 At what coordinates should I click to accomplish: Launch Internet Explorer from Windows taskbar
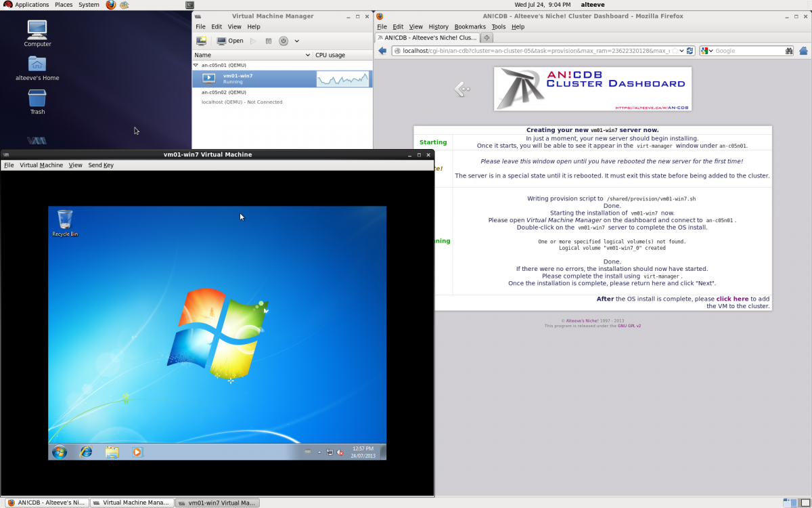[86, 452]
